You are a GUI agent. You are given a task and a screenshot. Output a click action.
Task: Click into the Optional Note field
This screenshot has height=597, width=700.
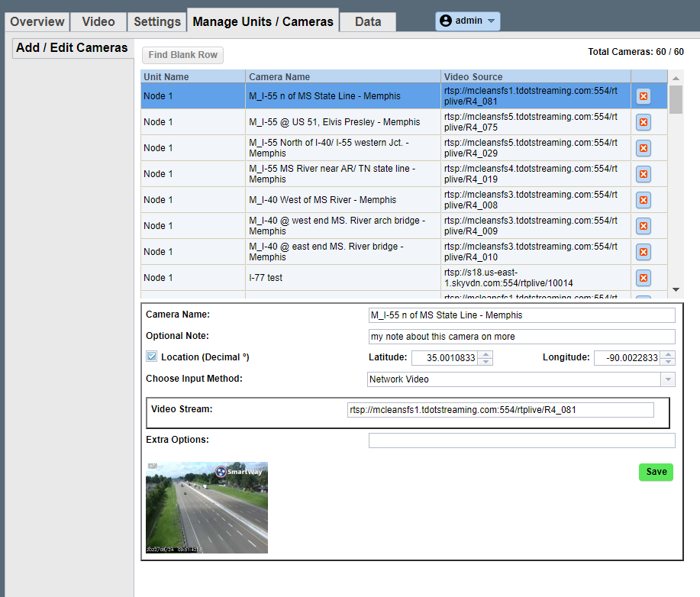point(522,337)
